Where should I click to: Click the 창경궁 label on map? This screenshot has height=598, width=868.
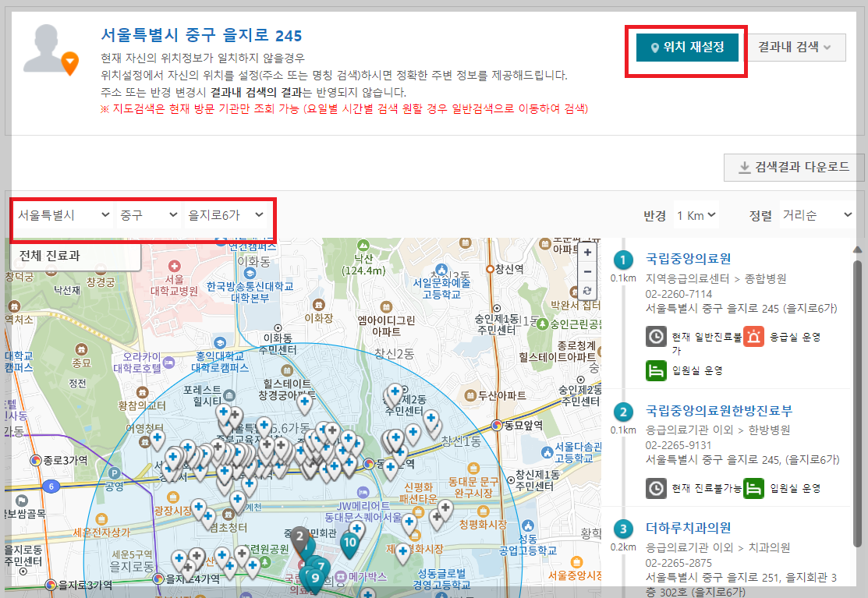(101, 282)
